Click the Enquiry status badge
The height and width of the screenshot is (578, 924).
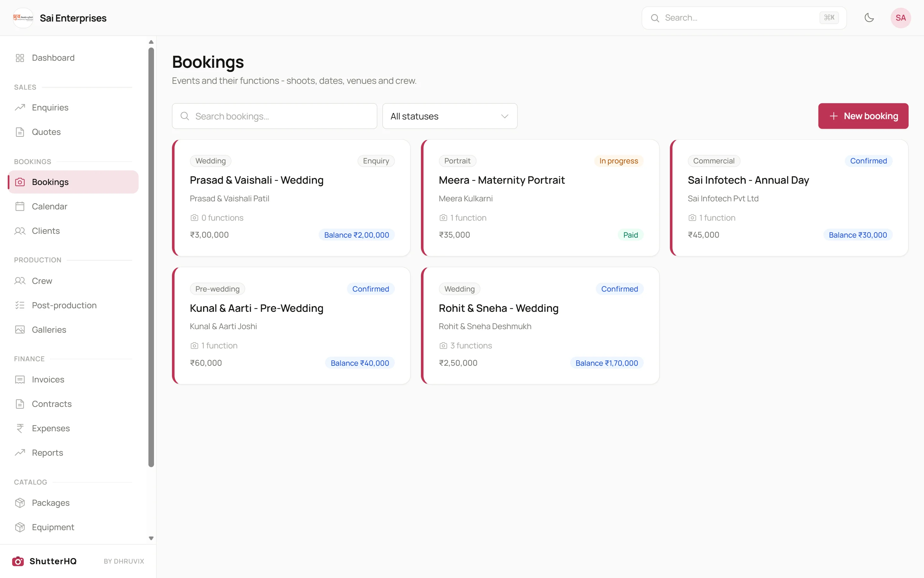(376, 161)
